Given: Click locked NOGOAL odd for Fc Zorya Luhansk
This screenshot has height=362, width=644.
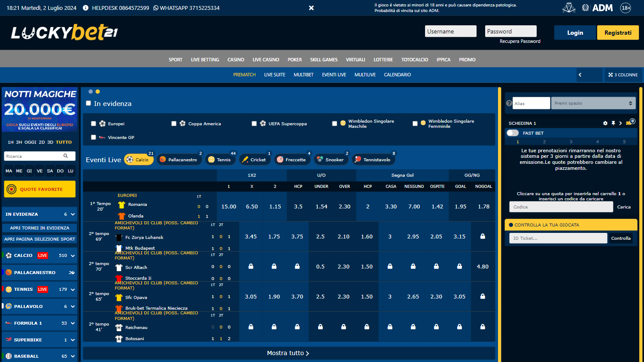Looking at the screenshot, I should click(x=483, y=236).
